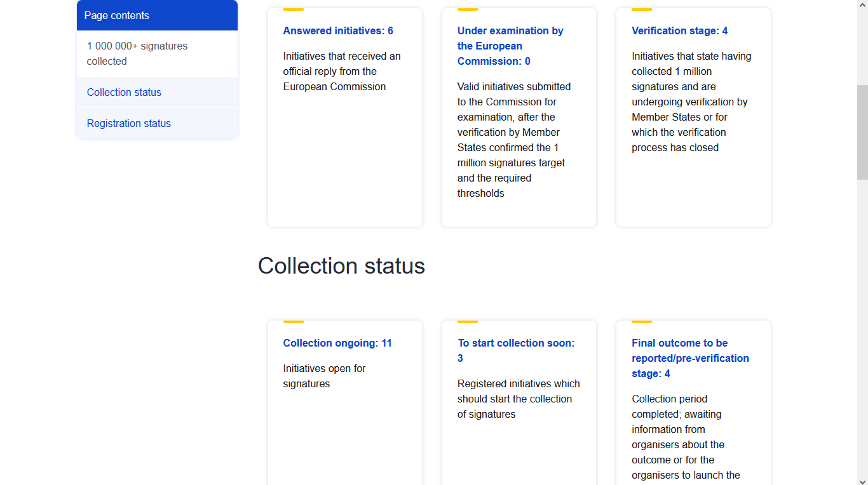This screenshot has height=485, width=868.
Task: Jump to Collection status in Page contents sidebar
Action: 124,92
